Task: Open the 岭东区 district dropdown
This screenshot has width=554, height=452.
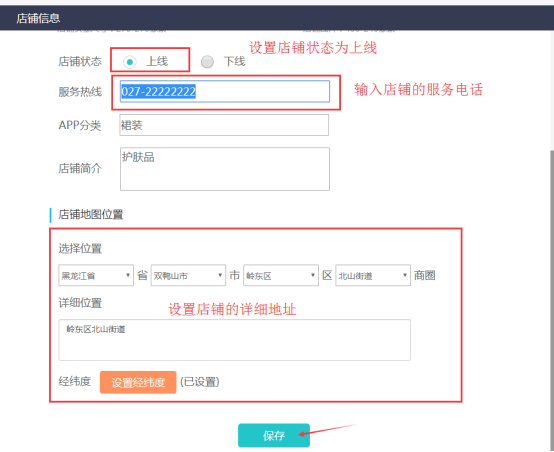Action: (x=281, y=275)
